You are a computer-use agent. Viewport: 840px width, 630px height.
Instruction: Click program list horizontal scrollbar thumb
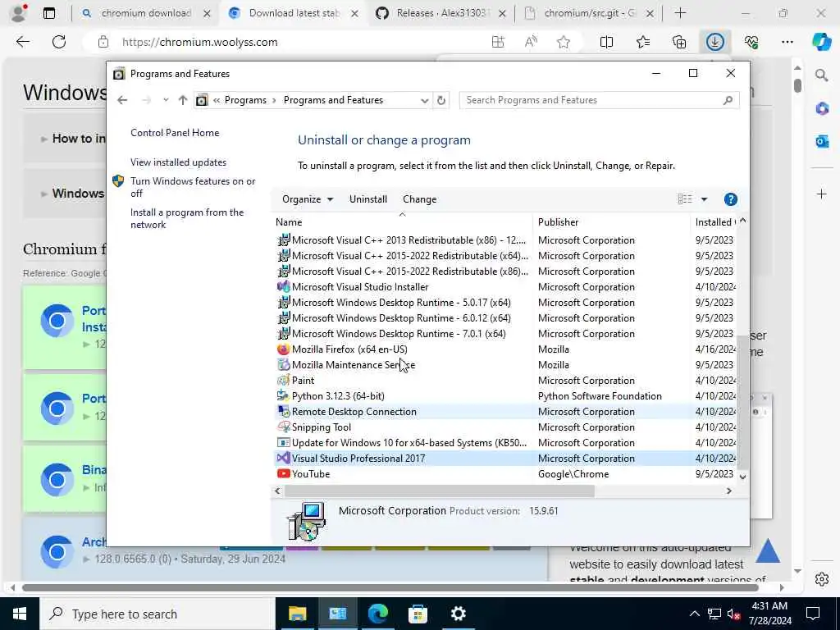(440, 491)
